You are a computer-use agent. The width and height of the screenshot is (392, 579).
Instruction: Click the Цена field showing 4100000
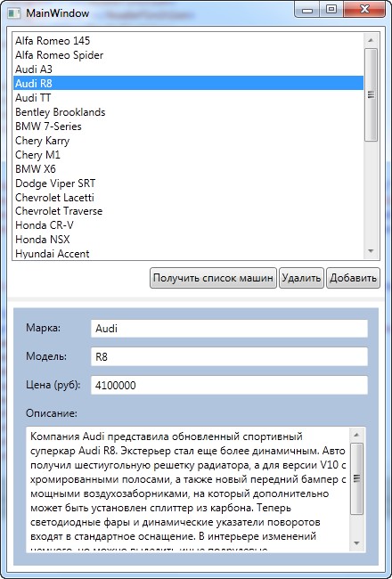(229, 385)
